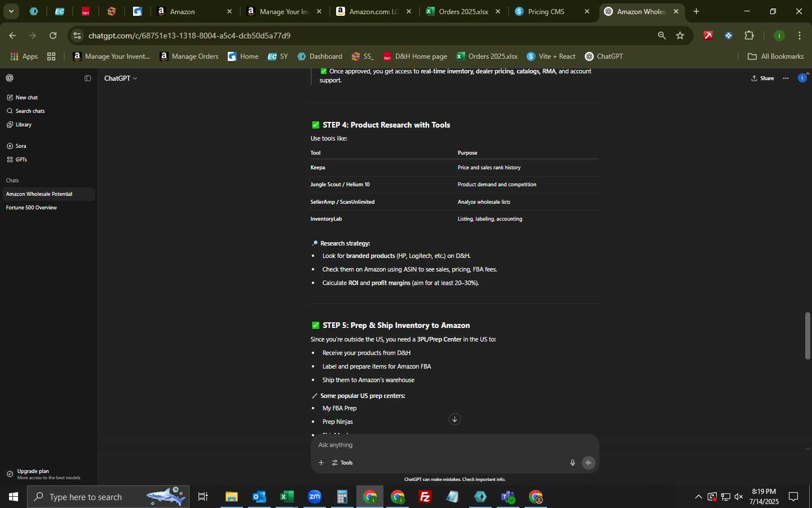Image resolution: width=812 pixels, height=508 pixels.
Task: Open the Dashboard bookmark
Action: tap(320, 56)
